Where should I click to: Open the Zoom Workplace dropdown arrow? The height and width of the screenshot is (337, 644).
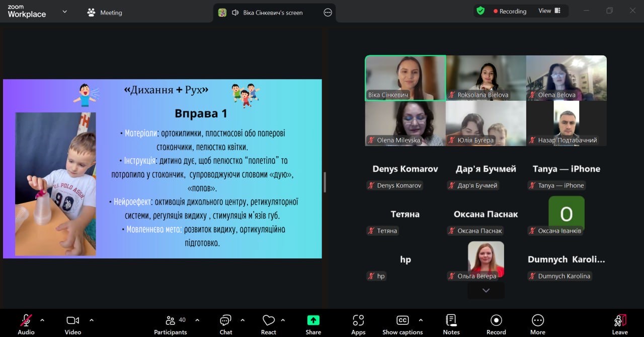click(x=64, y=12)
